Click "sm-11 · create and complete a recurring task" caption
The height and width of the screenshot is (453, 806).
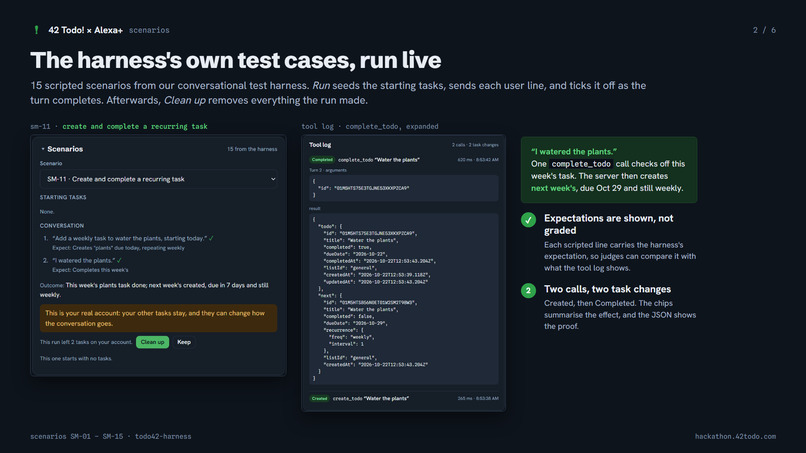(x=119, y=126)
